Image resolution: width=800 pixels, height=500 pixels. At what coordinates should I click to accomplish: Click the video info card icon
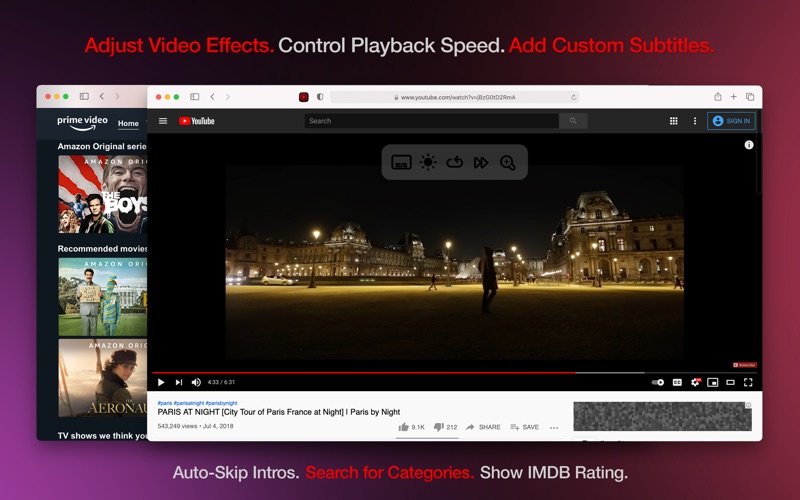pos(748,145)
